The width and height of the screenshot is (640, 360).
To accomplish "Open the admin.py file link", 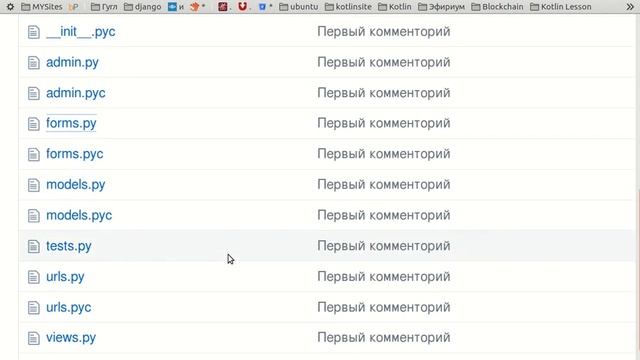I will point(72,62).
